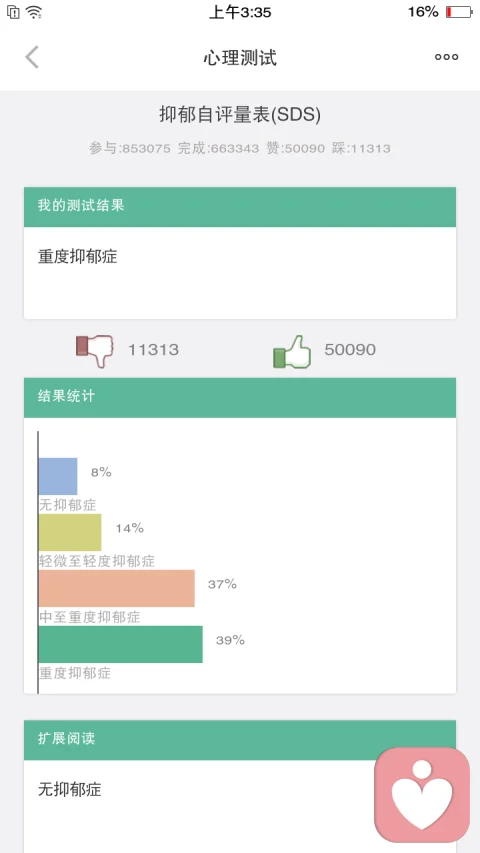Image resolution: width=480 pixels, height=853 pixels.
Task: Tap the back arrow icon
Action: [32, 57]
